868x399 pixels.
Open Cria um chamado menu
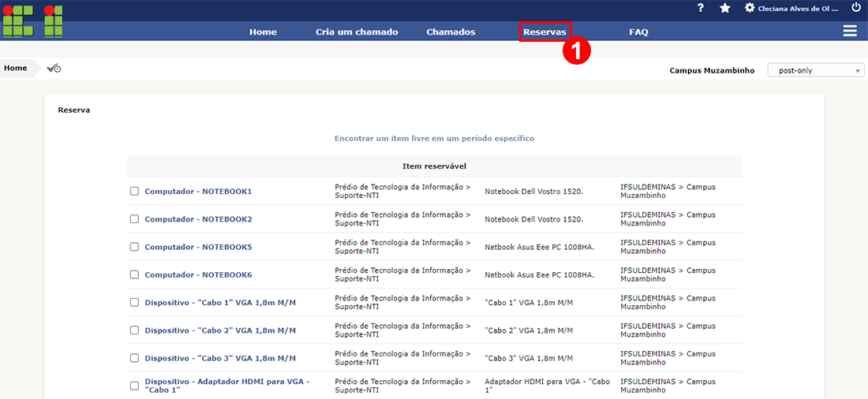coord(357,32)
